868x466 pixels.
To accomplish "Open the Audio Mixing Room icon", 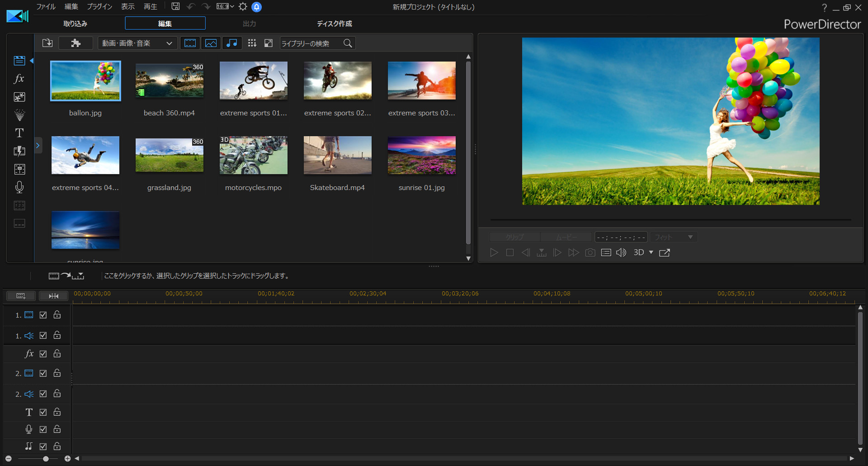I will [x=19, y=169].
